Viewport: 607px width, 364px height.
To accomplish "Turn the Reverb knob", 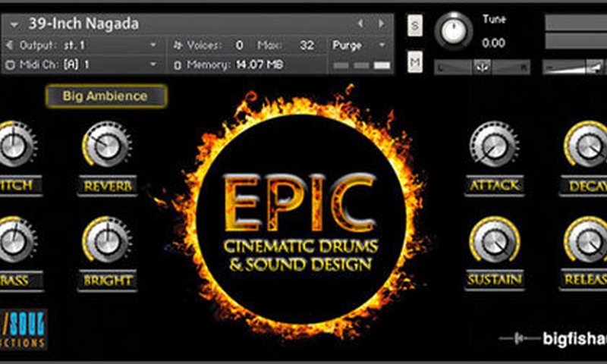I will pos(107,145).
